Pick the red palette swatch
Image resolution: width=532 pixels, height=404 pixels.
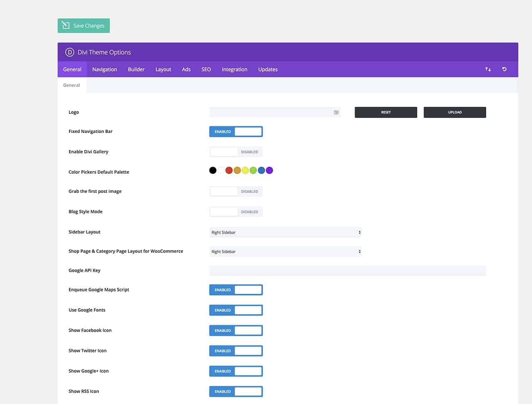[229, 170]
